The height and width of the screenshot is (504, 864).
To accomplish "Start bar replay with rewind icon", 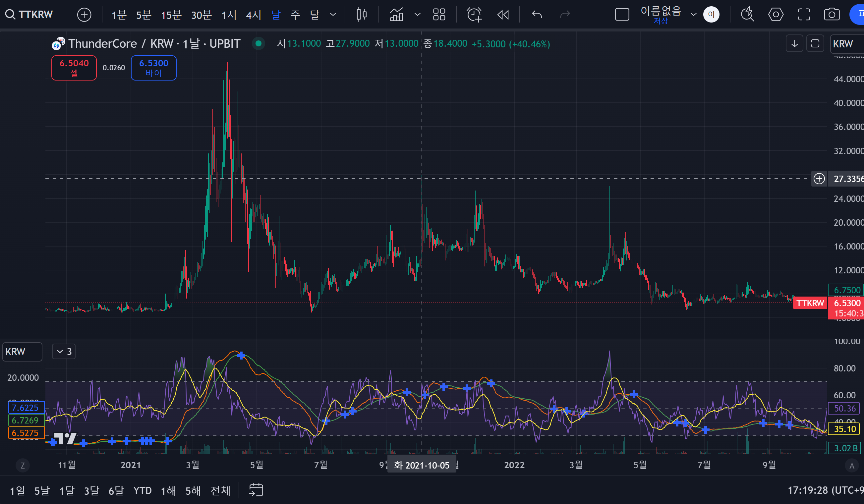I will tap(503, 15).
